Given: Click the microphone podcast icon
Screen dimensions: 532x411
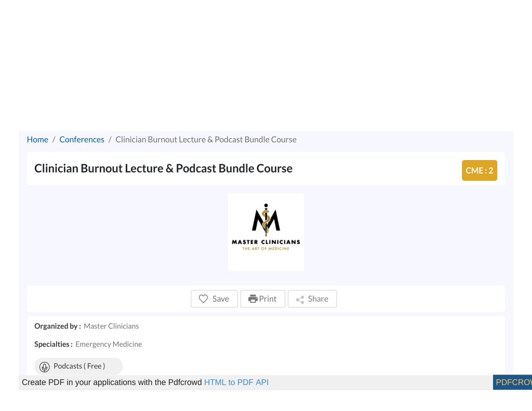Looking at the screenshot, I should [45, 367].
